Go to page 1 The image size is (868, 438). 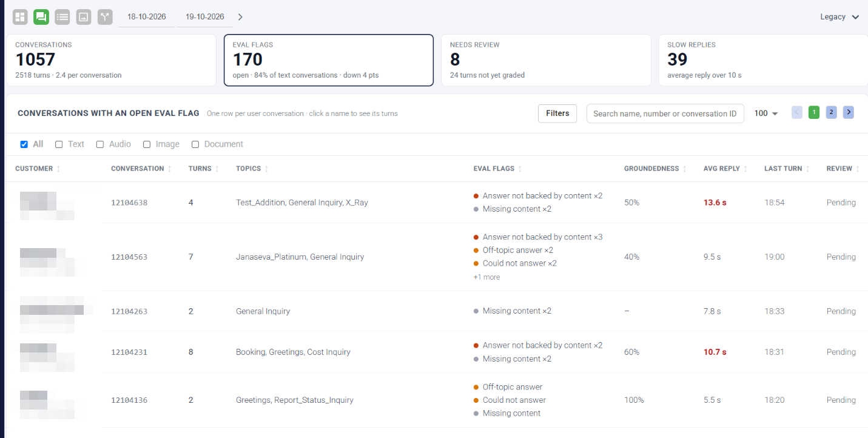pyautogui.click(x=814, y=112)
